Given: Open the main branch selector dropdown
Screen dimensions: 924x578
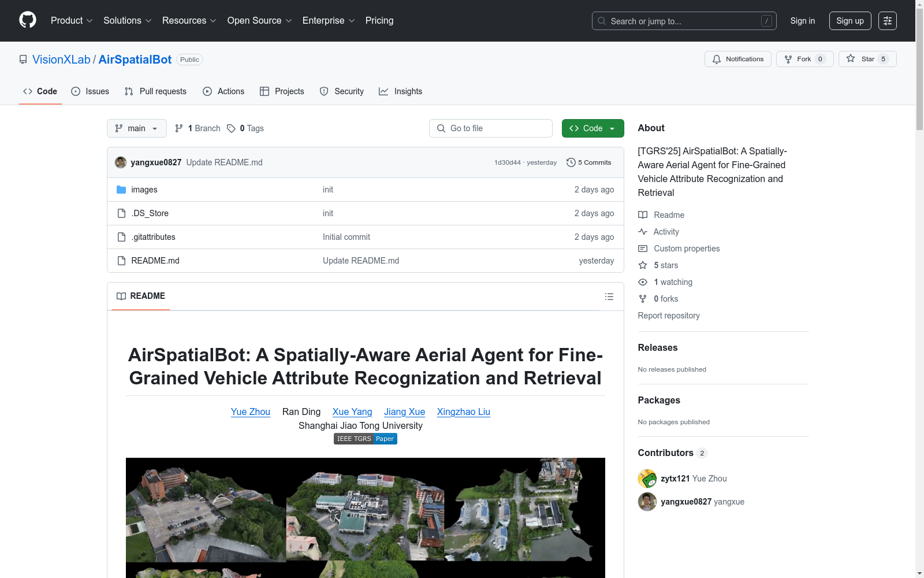Looking at the screenshot, I should [x=137, y=128].
